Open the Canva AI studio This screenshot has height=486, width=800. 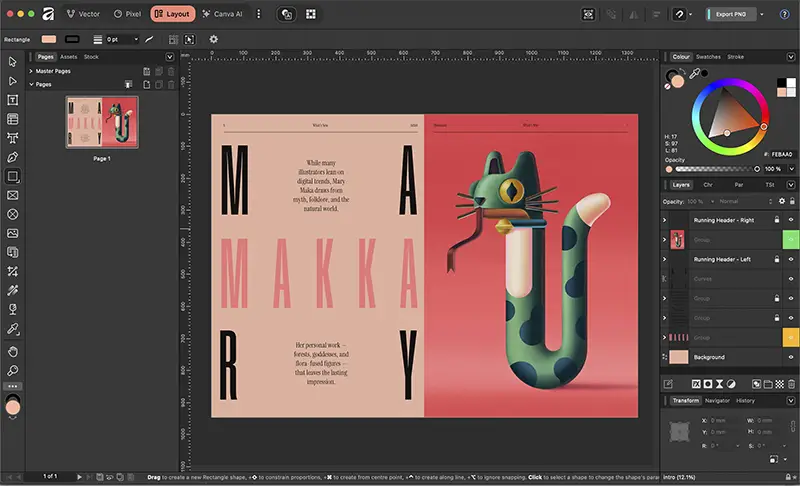click(222, 14)
